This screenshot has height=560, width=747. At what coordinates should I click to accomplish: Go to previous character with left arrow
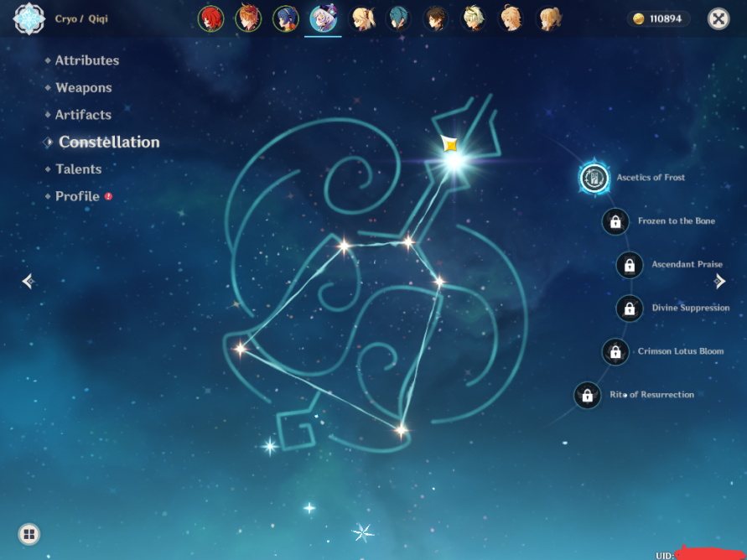pyautogui.click(x=29, y=281)
